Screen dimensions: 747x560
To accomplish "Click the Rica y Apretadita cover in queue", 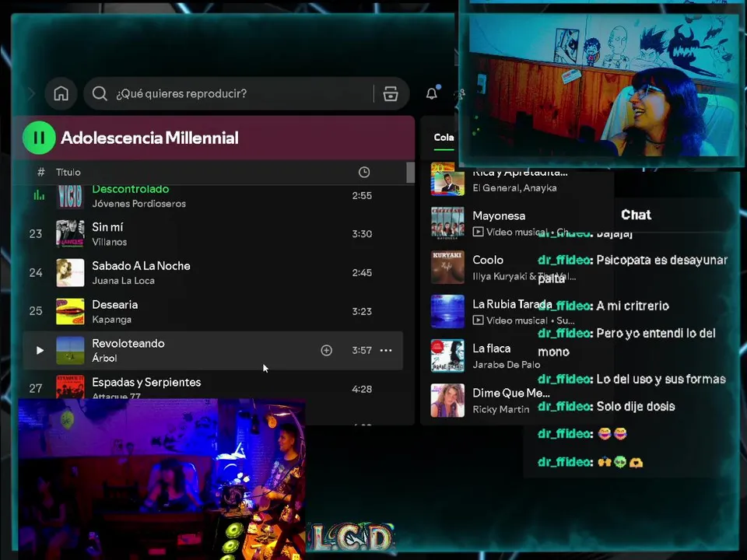I will point(447,179).
